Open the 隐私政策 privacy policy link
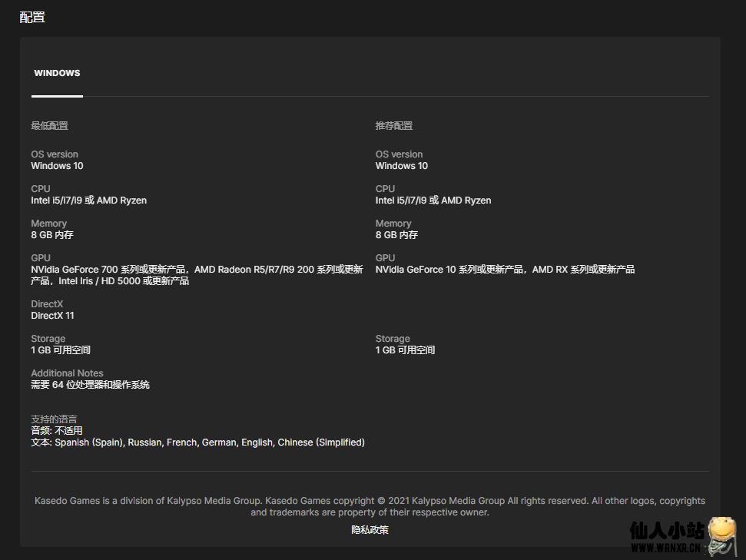This screenshot has width=746, height=560. (x=370, y=530)
